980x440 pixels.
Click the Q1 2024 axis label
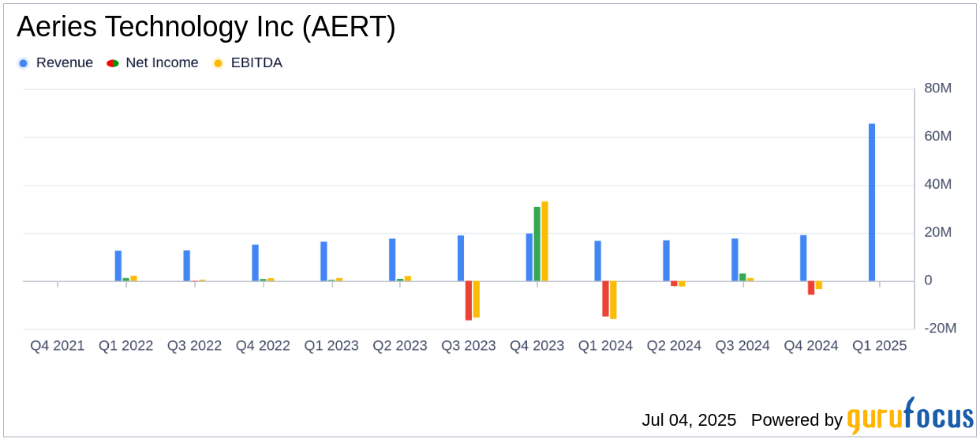pos(605,346)
